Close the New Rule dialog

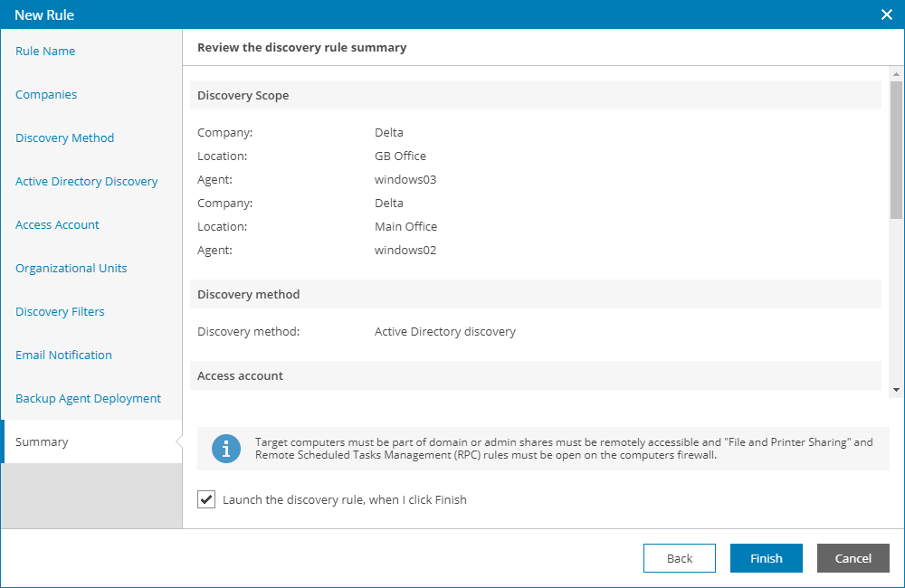(887, 14)
